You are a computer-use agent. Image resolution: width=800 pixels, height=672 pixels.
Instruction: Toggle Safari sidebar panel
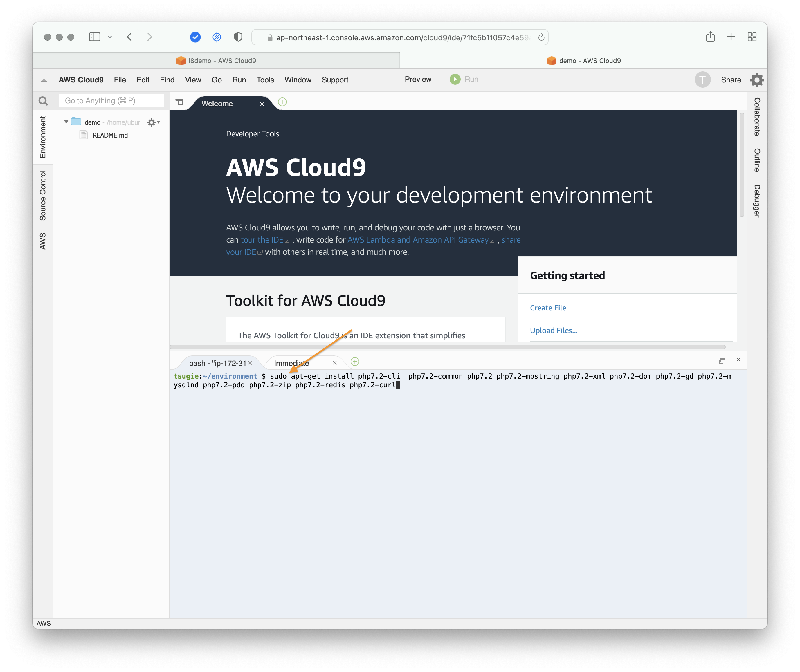95,37
